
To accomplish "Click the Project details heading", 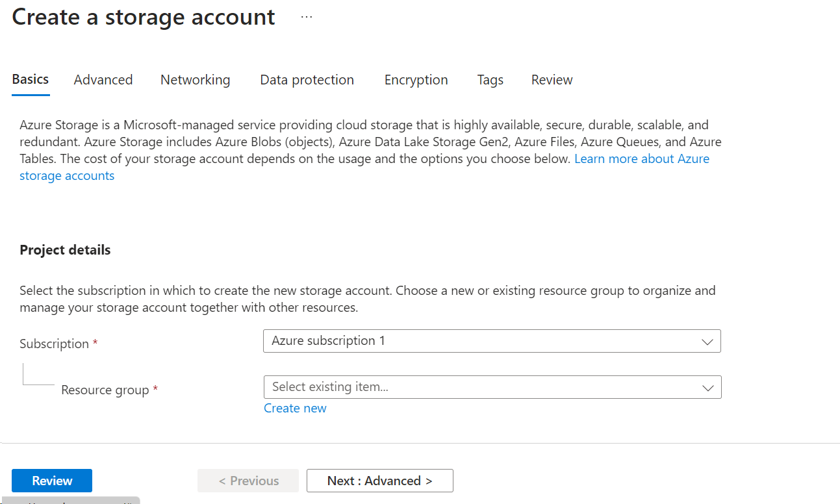I will [65, 250].
